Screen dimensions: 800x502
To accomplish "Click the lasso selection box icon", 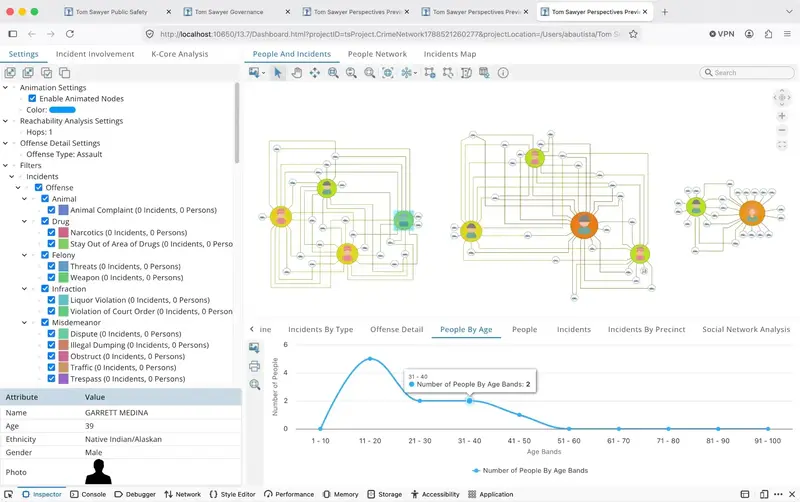I will coord(448,72).
